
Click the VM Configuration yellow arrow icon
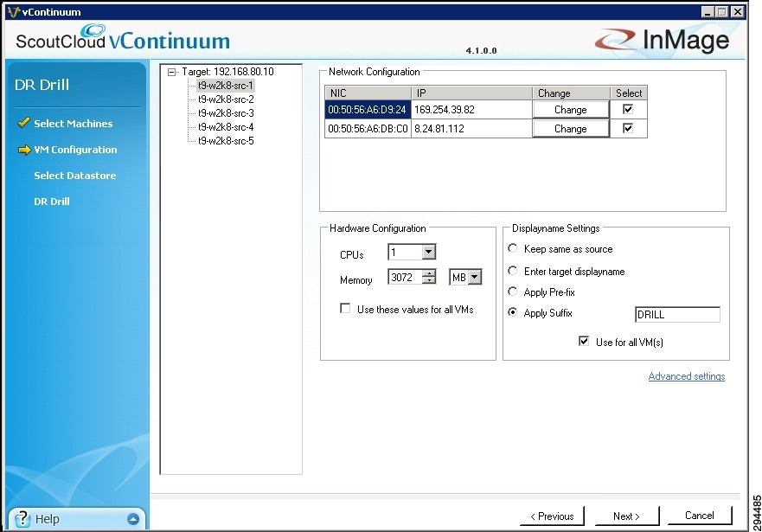[24, 151]
